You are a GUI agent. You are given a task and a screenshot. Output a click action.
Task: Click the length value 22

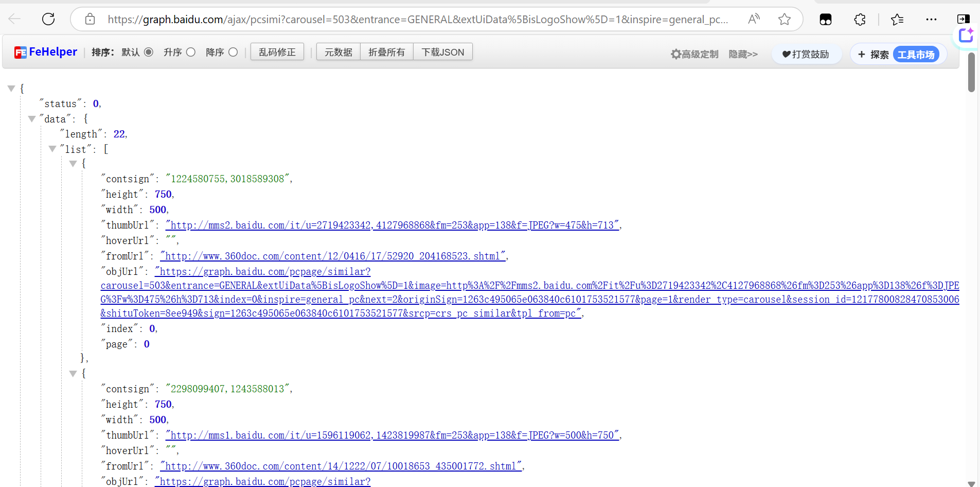pyautogui.click(x=119, y=134)
